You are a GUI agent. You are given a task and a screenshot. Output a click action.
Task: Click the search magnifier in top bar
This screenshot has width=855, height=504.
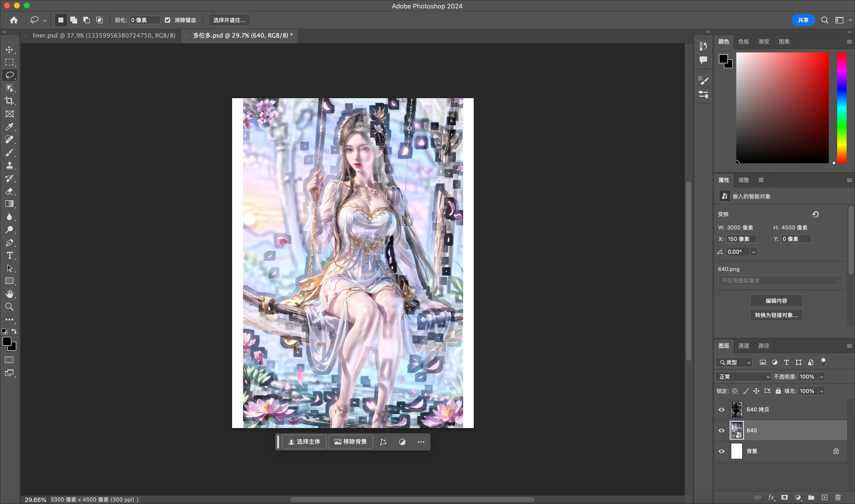tap(824, 20)
